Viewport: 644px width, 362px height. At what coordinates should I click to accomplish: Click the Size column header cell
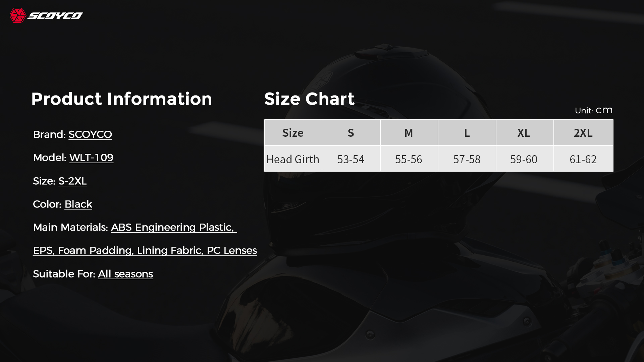coord(293,133)
